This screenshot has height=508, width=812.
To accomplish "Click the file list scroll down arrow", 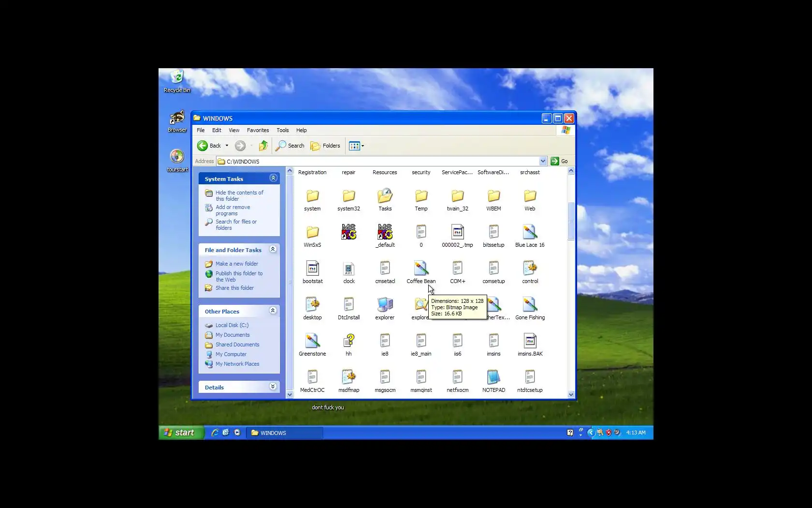I will pos(571,394).
